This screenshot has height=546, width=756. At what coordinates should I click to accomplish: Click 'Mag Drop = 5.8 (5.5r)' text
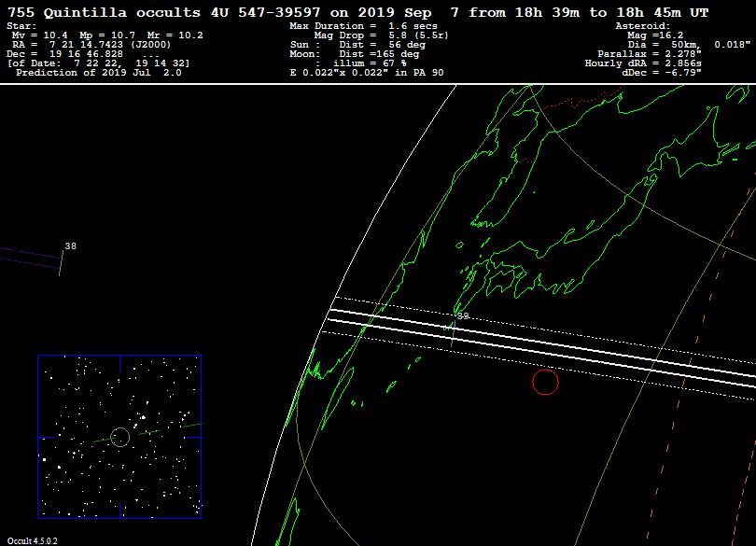pos(382,35)
